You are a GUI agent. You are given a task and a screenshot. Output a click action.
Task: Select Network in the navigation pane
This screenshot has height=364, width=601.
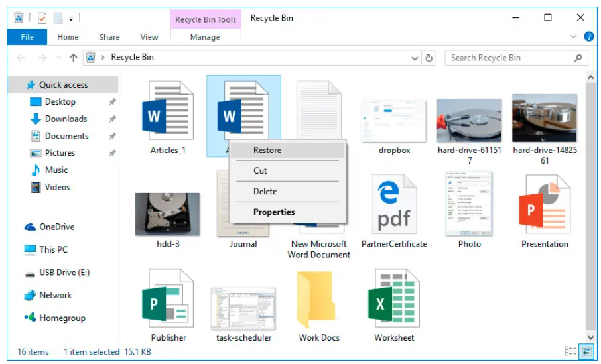tap(55, 295)
